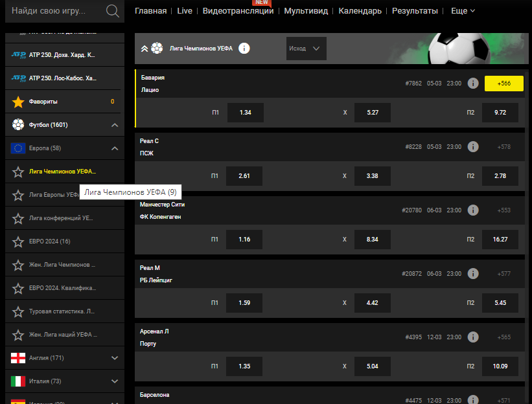Select П1 odds 1.59 for Реал М
The height and width of the screenshot is (404, 532).
point(244,302)
